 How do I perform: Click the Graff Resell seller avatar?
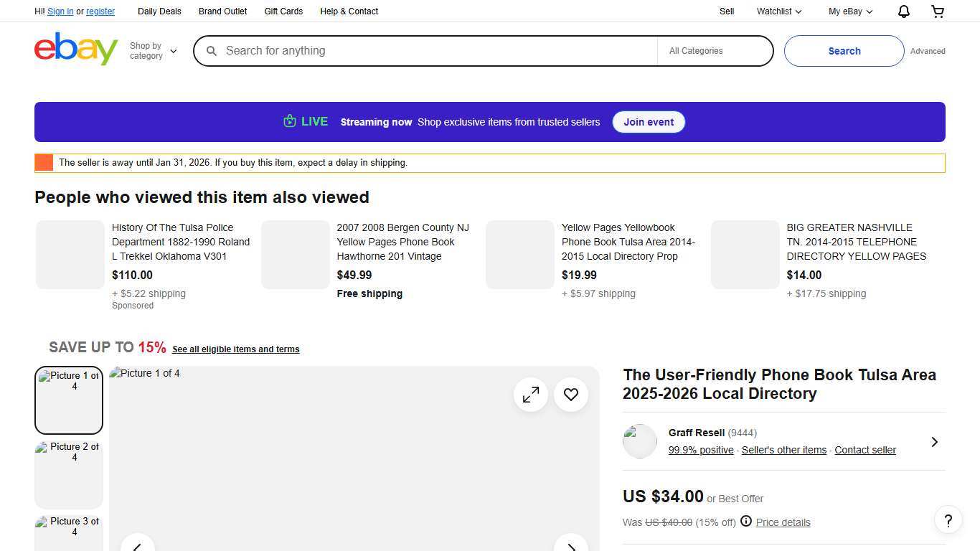[639, 441]
